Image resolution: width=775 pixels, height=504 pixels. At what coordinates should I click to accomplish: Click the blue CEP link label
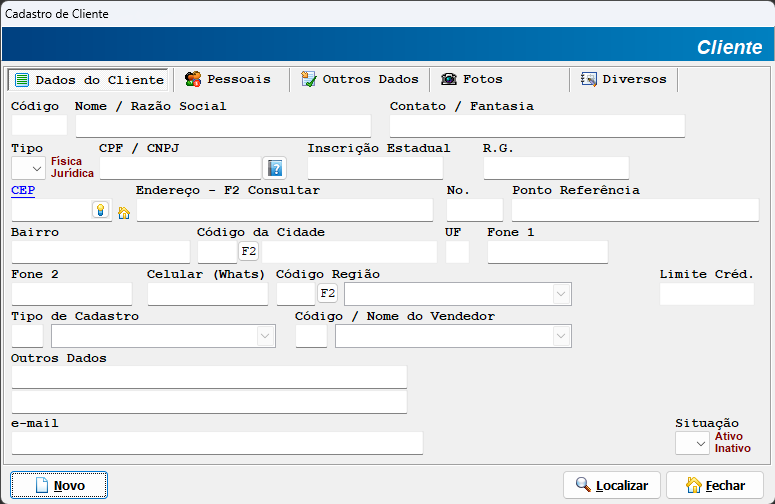pos(22,190)
